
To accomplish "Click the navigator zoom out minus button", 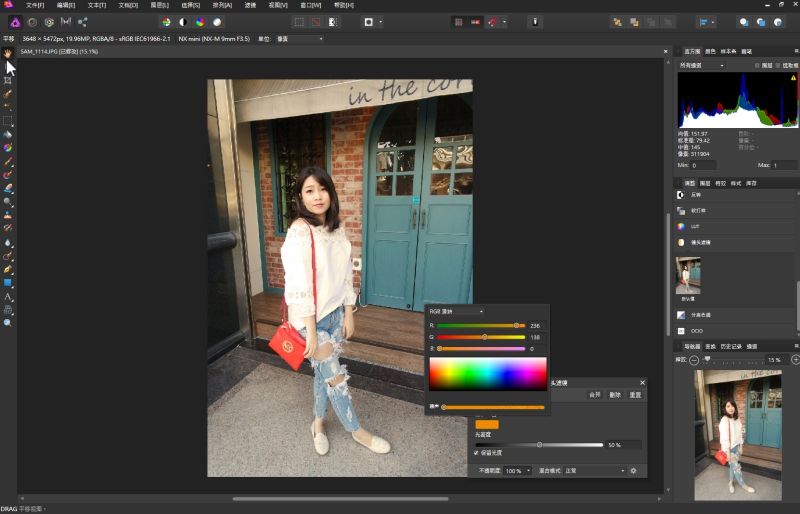I will [693, 359].
